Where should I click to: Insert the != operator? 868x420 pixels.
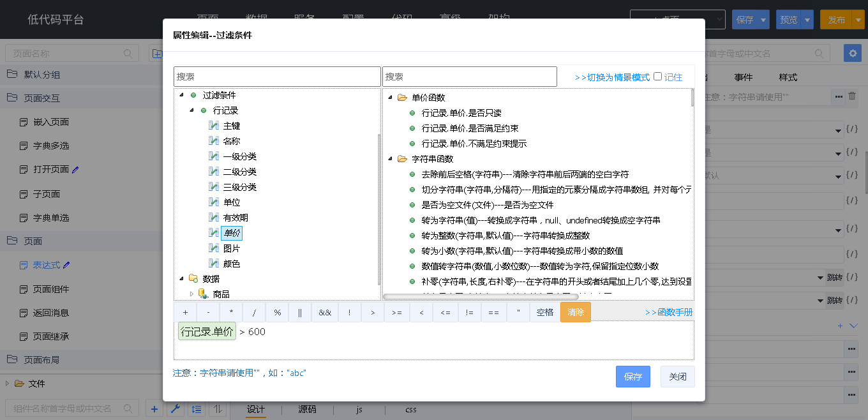[x=469, y=312]
